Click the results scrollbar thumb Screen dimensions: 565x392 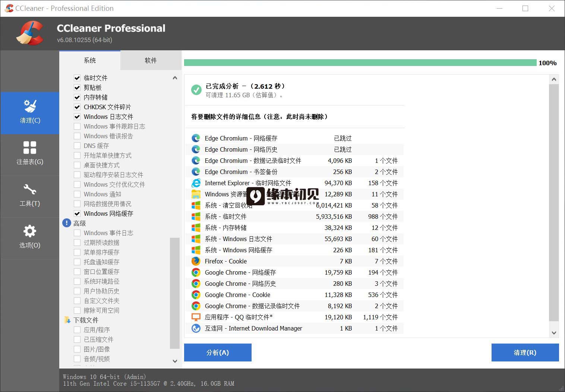click(554, 202)
